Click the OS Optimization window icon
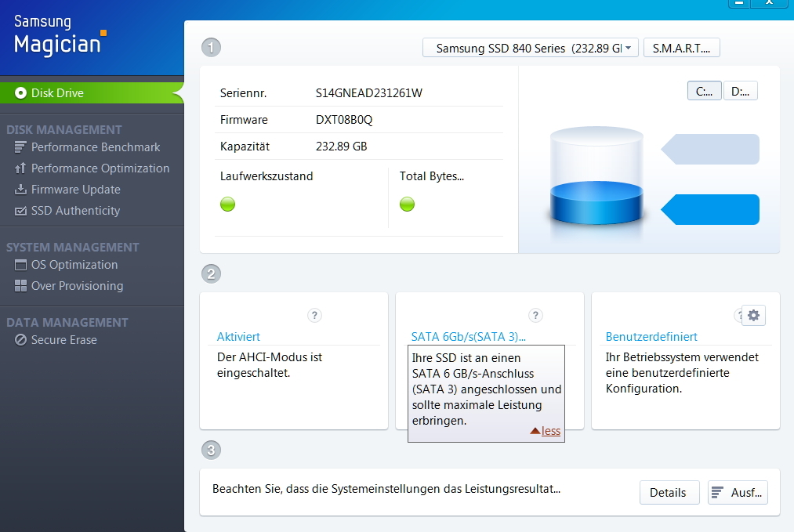Viewport: 794px width, 532px height. coord(20,265)
